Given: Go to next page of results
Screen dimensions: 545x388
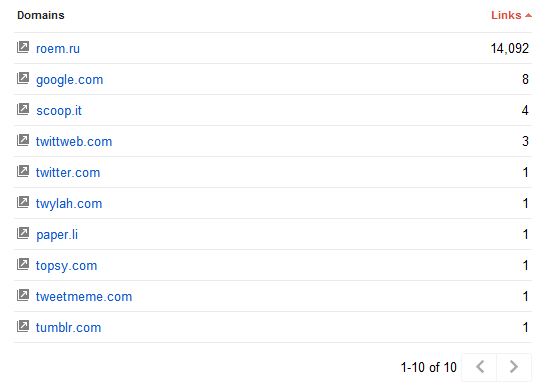Looking at the screenshot, I should coord(514,367).
